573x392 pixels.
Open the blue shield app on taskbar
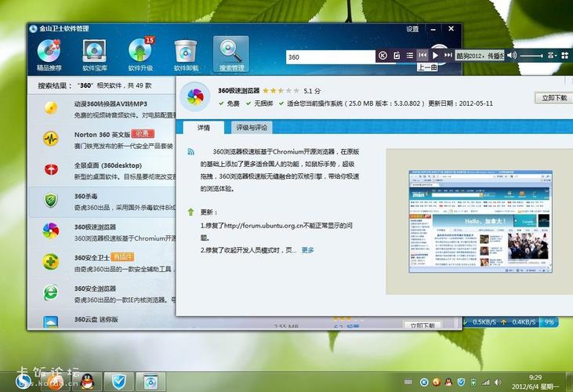coord(119,382)
